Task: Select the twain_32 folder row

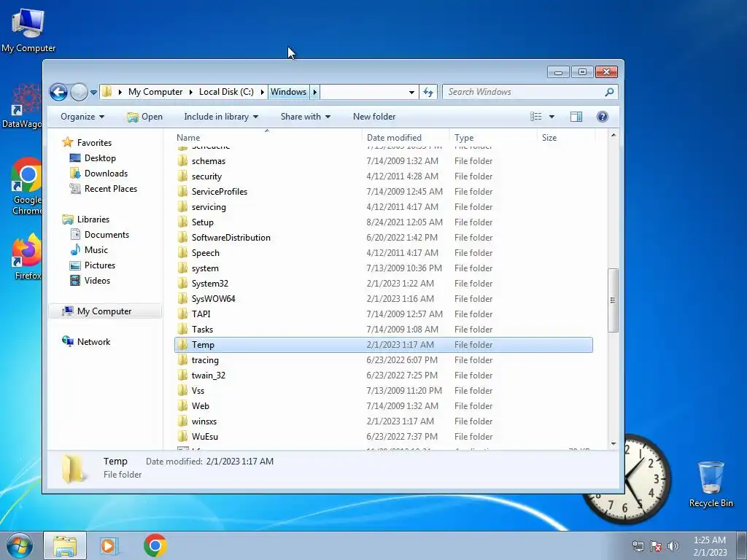Action: [384, 376]
